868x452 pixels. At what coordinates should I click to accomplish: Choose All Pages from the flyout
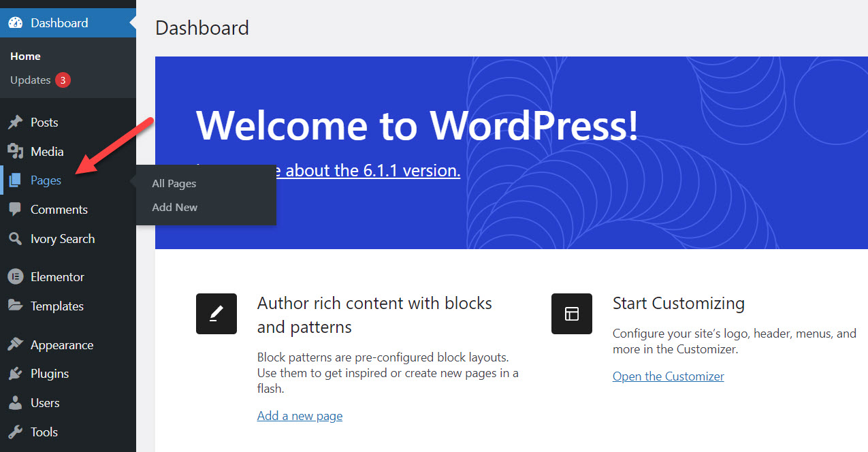click(174, 184)
